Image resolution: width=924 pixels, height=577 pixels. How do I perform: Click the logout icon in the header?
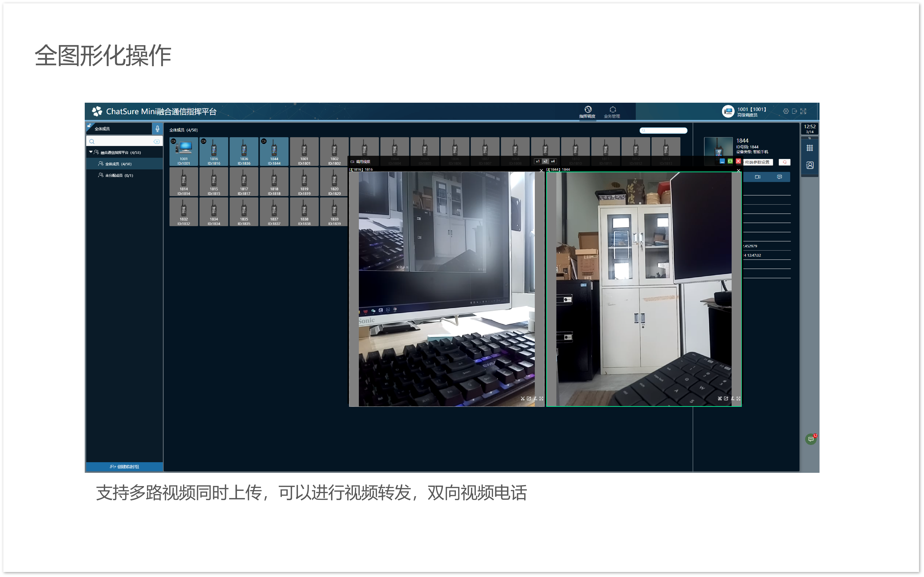pyautogui.click(x=795, y=111)
